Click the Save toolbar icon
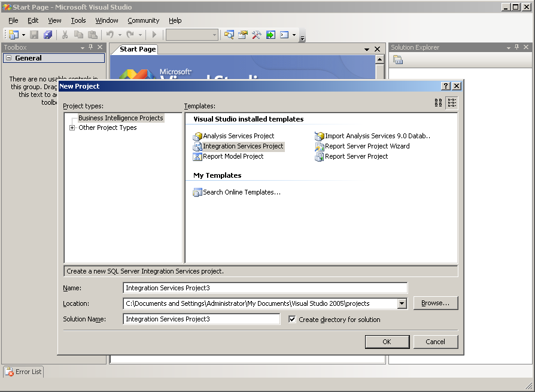535x392 pixels. (34, 35)
